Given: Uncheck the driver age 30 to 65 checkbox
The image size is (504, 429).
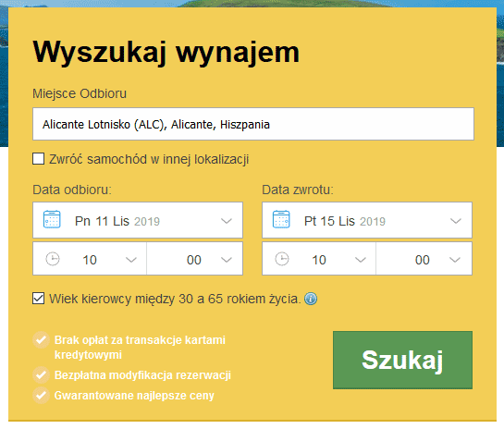Looking at the screenshot, I should 38,299.
